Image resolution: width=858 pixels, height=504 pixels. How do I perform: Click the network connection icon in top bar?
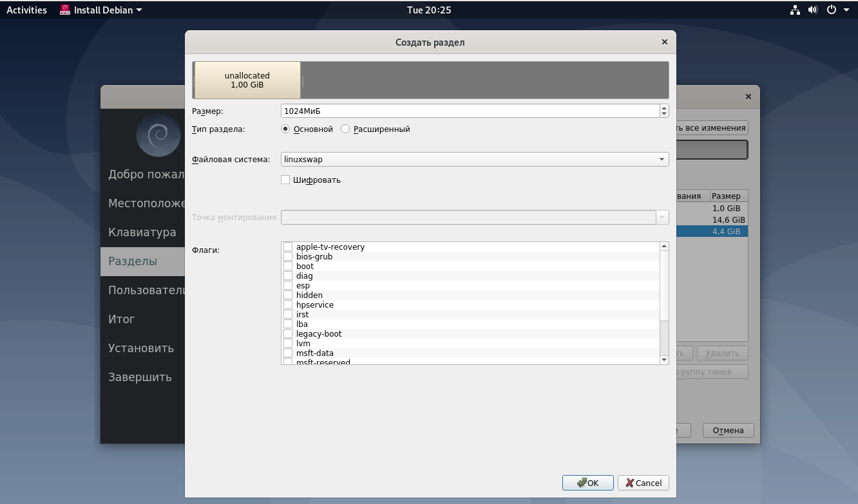(795, 10)
